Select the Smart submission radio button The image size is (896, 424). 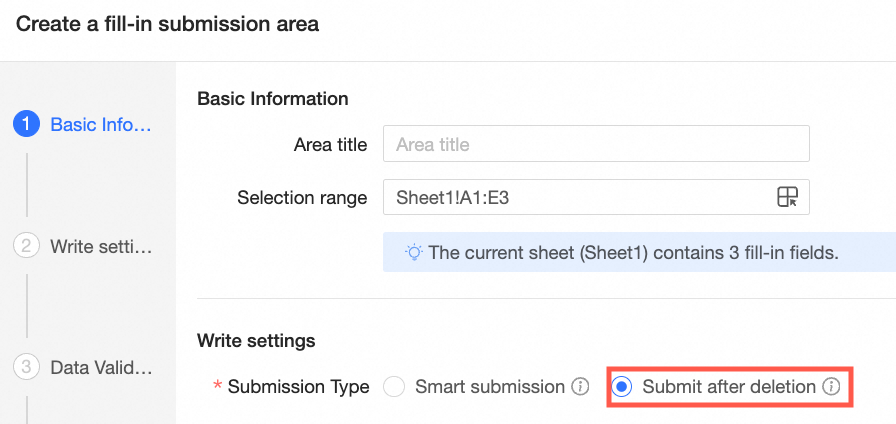coord(394,387)
